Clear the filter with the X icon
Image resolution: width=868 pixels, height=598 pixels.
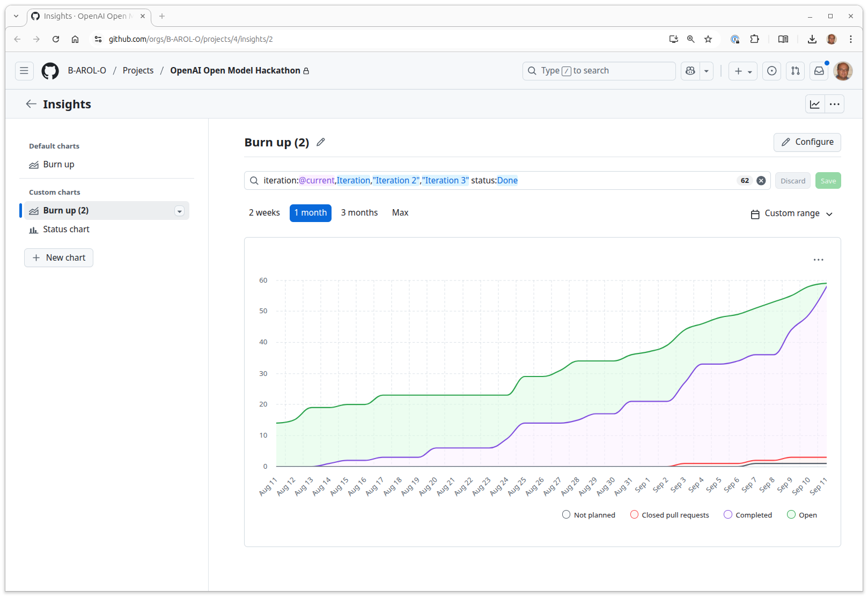pyautogui.click(x=761, y=181)
